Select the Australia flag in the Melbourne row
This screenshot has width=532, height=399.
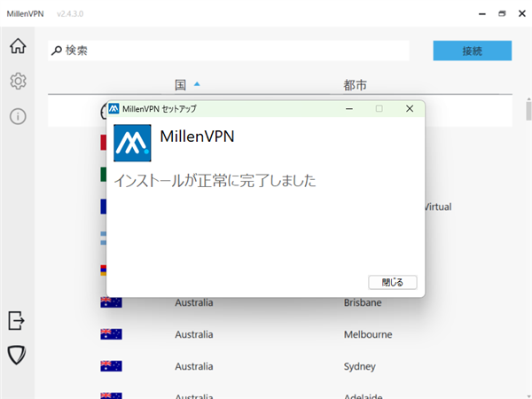coord(111,334)
